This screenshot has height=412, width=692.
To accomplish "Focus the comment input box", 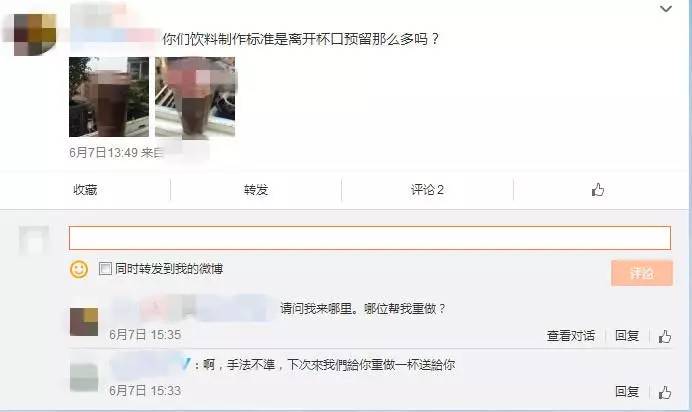I will [370, 238].
